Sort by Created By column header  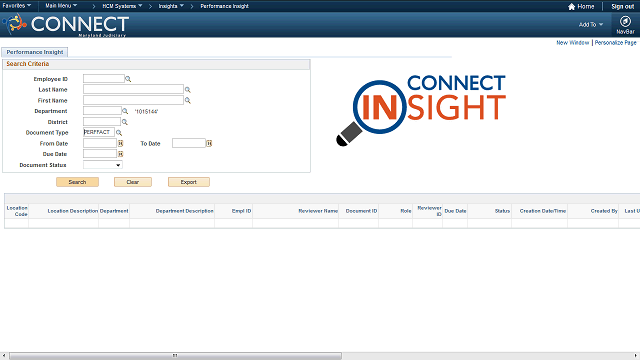604,211
